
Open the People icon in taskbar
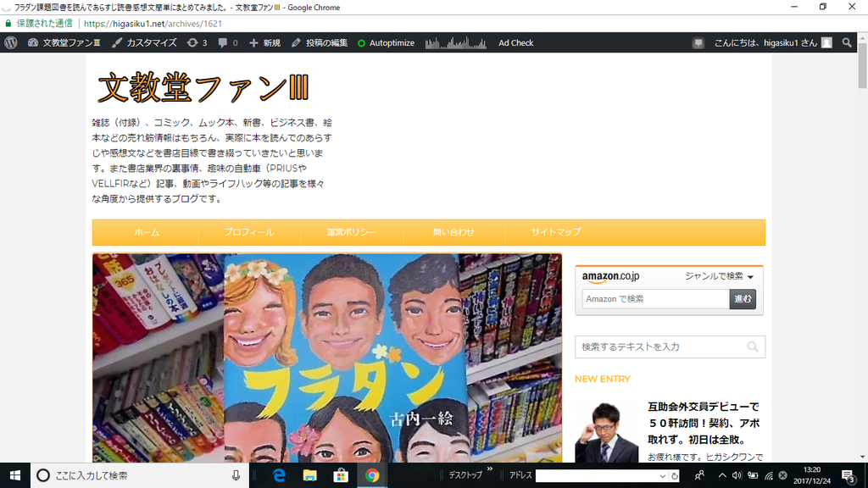pyautogui.click(x=699, y=475)
